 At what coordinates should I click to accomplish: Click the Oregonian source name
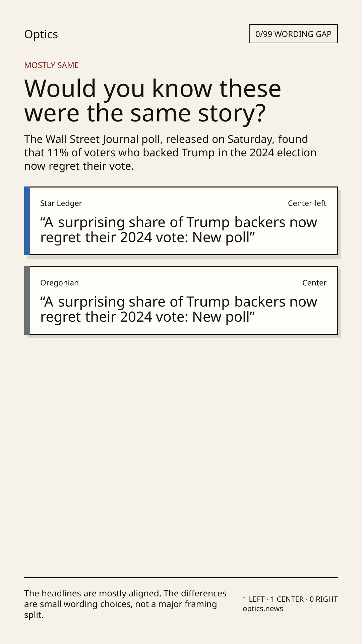click(x=59, y=283)
